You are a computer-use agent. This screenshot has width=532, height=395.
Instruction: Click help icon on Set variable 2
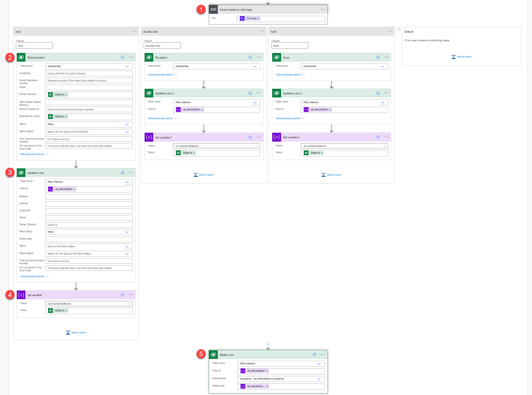250,137
